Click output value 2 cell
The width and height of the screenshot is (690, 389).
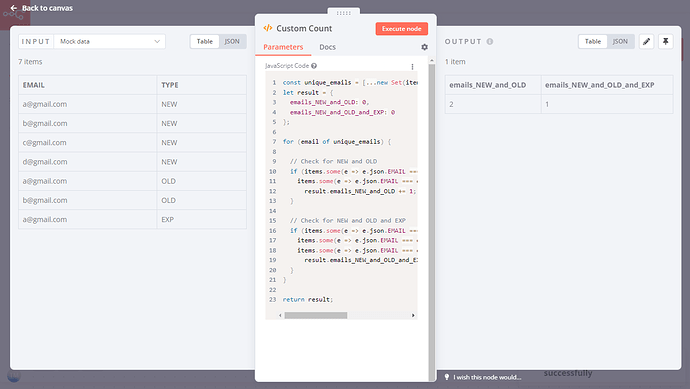click(x=493, y=104)
